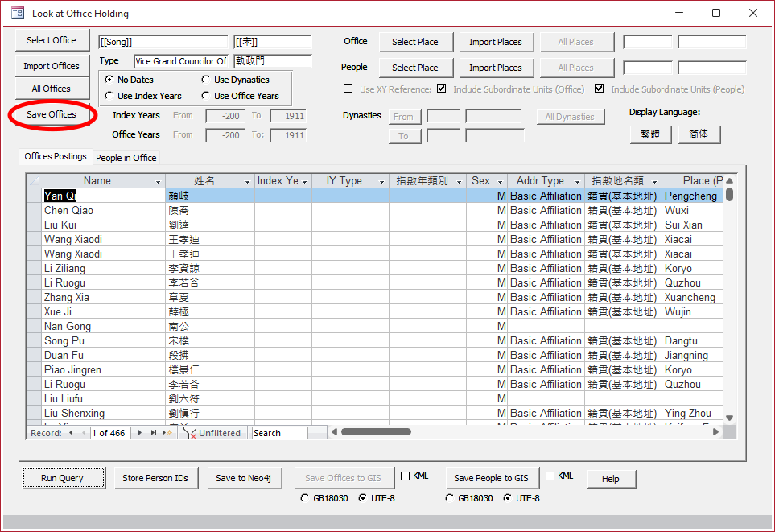Go to first record in navigator
The image size is (775, 532).
pyautogui.click(x=70, y=433)
